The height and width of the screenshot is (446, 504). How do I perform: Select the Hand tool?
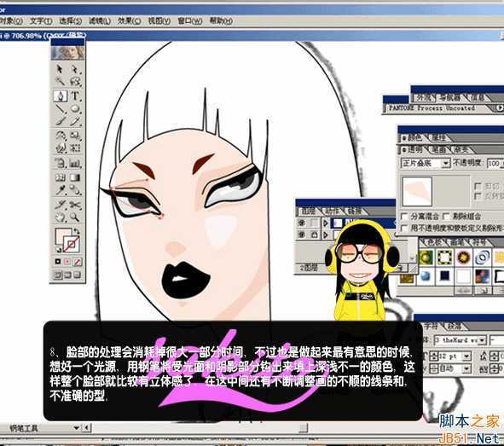pos(60,217)
